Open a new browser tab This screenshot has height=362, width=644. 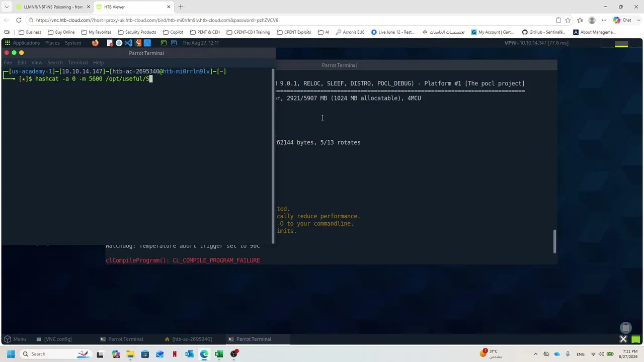[x=181, y=7]
